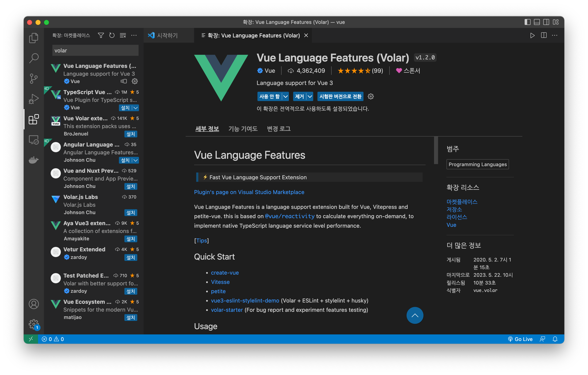Select the 세부 정보 details tab

click(x=207, y=129)
